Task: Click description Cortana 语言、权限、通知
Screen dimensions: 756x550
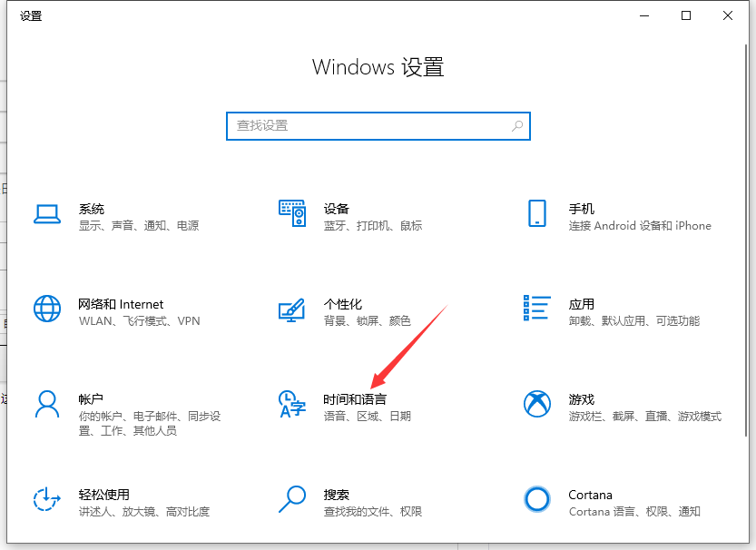Action: (x=634, y=512)
